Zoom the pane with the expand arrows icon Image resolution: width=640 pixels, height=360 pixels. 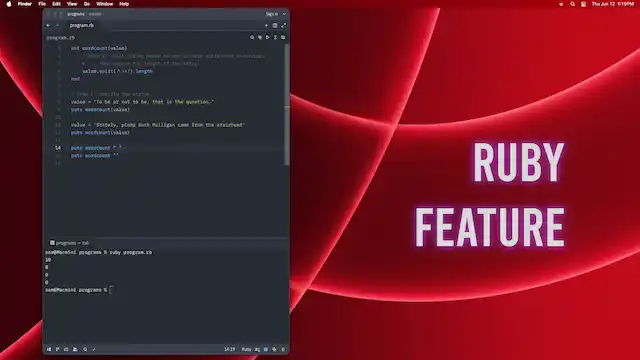coord(284,25)
